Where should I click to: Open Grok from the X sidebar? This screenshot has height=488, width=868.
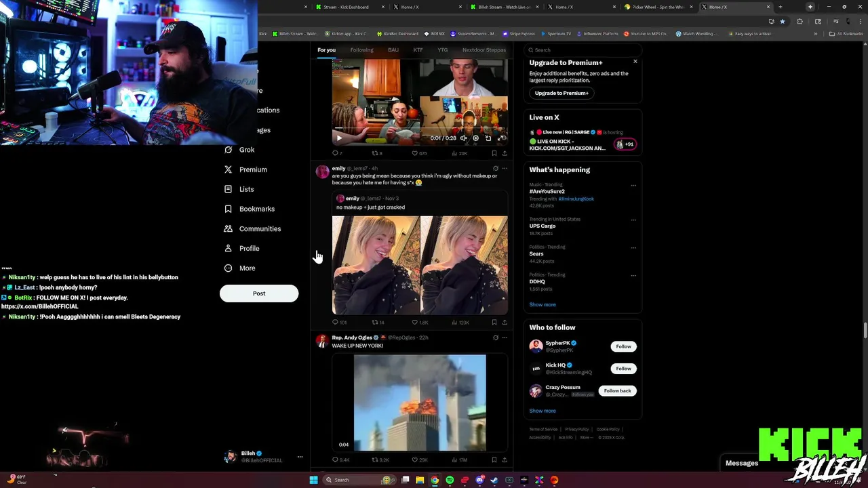point(239,150)
